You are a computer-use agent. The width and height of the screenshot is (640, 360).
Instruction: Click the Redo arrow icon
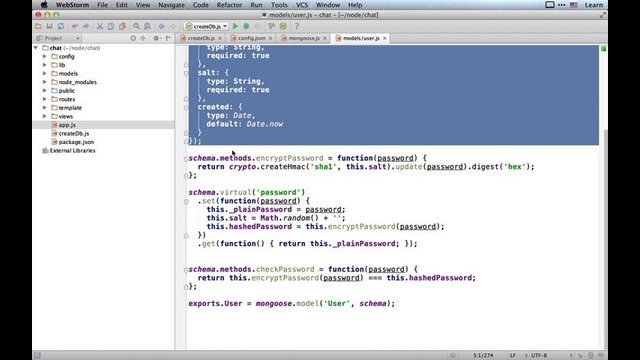[x=86, y=27]
